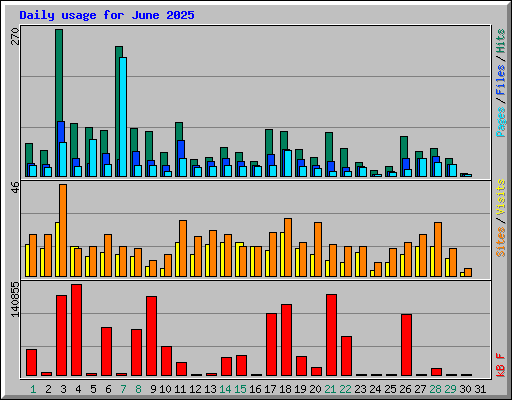The image size is (512, 400).
Task: Click the red KB bar for day 22
Action: (x=346, y=356)
